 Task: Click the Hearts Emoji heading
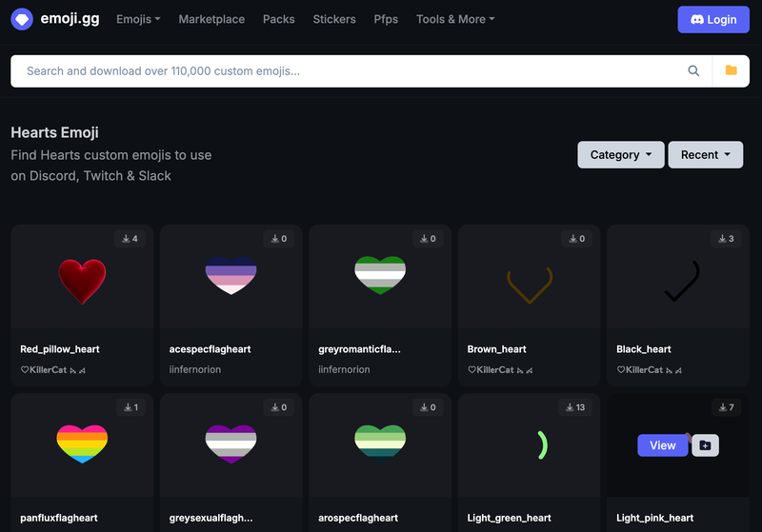[54, 132]
